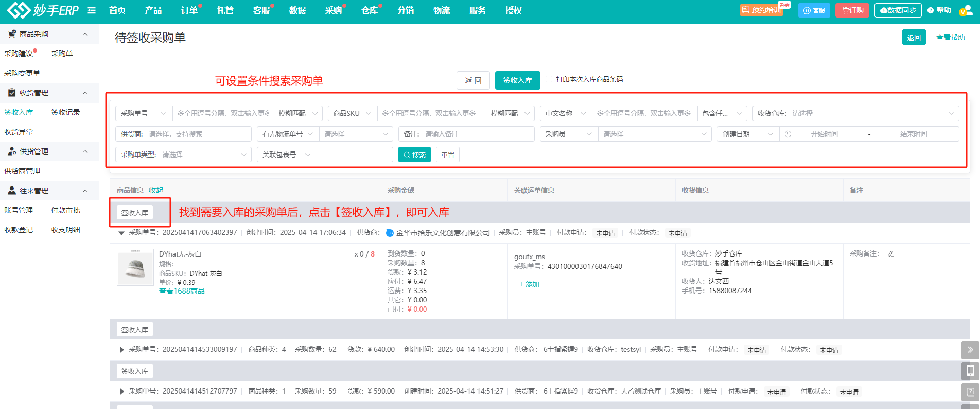Enable 打印本次入库商品条码 checkbox

click(549, 79)
